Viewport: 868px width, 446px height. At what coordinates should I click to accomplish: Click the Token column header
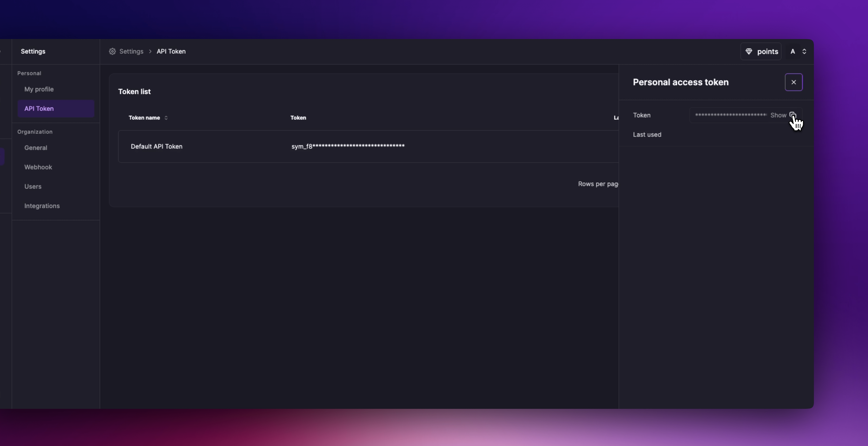pyautogui.click(x=298, y=117)
